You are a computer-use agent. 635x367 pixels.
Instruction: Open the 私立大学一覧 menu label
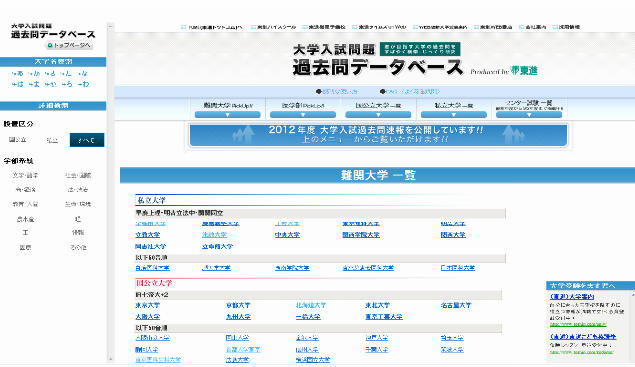pyautogui.click(x=454, y=105)
